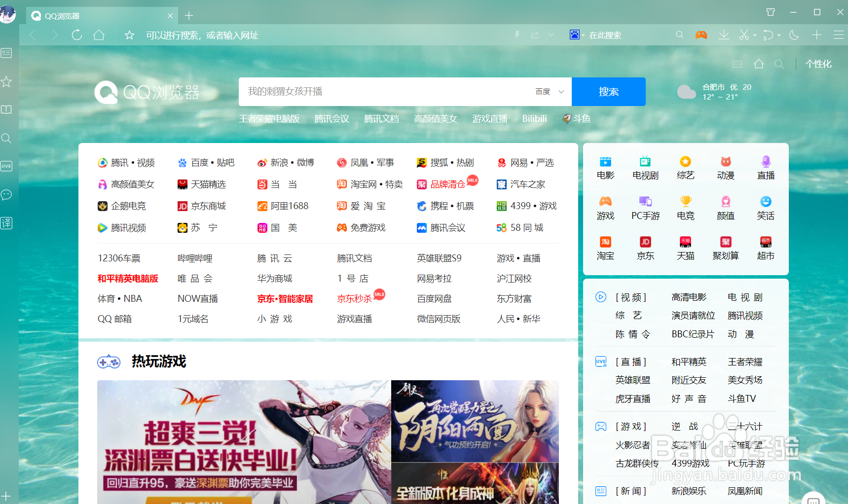
Task: Click the share icon in address bar
Action: coord(535,35)
